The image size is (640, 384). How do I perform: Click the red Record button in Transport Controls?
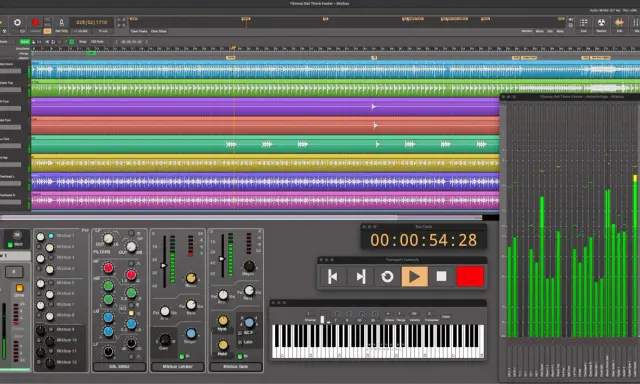470,277
